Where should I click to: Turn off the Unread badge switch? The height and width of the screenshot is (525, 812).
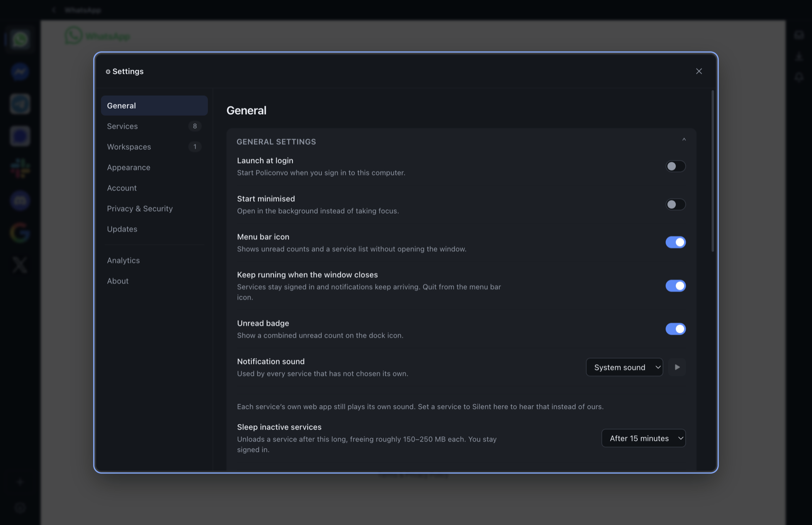pyautogui.click(x=675, y=329)
